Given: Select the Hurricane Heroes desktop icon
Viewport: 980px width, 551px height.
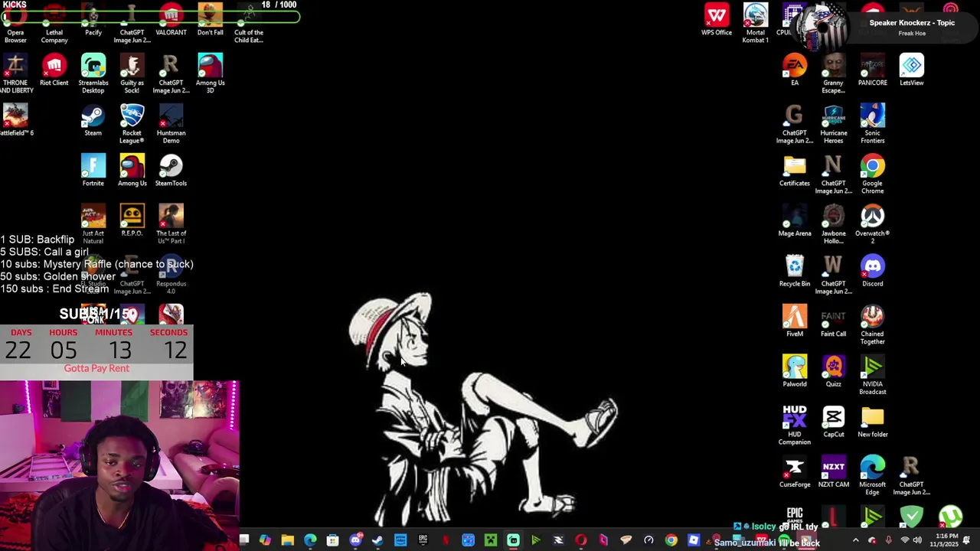Looking at the screenshot, I should [x=834, y=124].
